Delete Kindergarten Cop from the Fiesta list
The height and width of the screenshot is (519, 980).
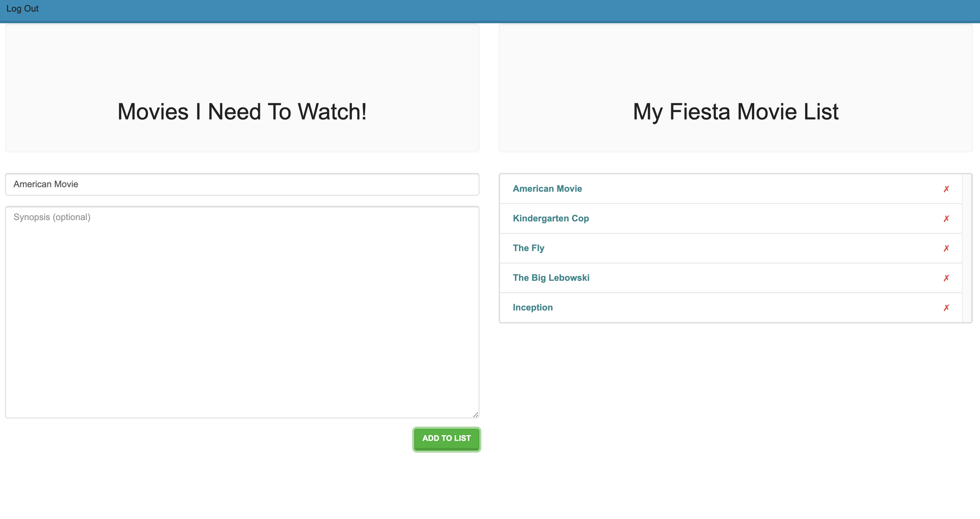tap(946, 218)
